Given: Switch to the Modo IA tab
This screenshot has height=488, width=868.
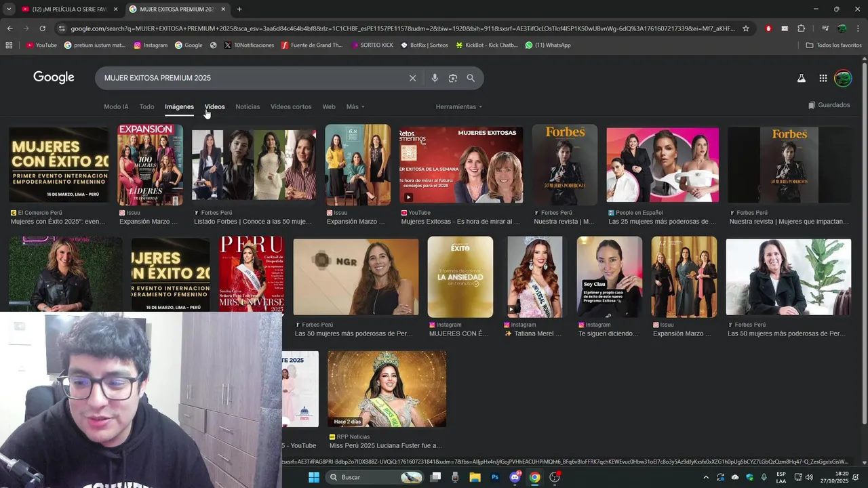Looking at the screenshot, I should coord(116,107).
